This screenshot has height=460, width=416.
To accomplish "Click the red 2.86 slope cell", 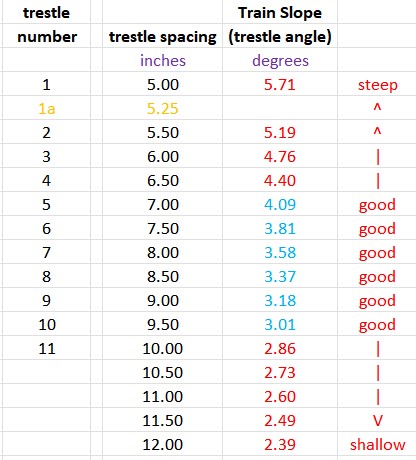I will pyautogui.click(x=280, y=348).
